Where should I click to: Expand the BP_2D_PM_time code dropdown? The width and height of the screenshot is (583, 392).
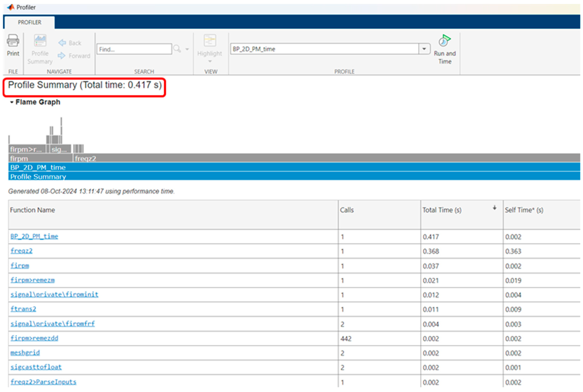424,49
